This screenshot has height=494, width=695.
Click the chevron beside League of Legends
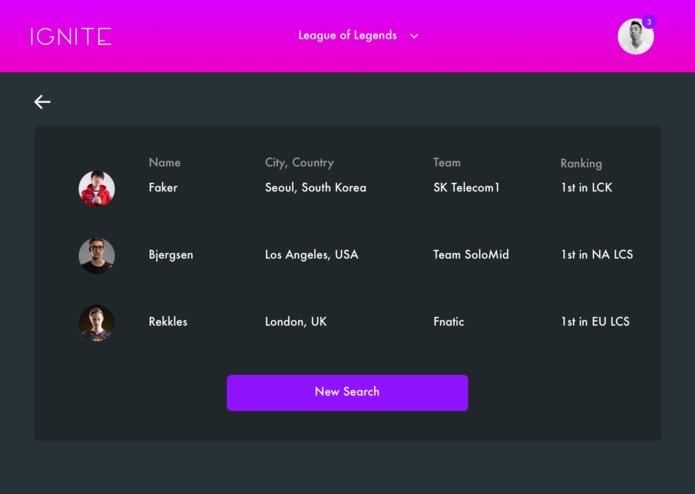414,36
